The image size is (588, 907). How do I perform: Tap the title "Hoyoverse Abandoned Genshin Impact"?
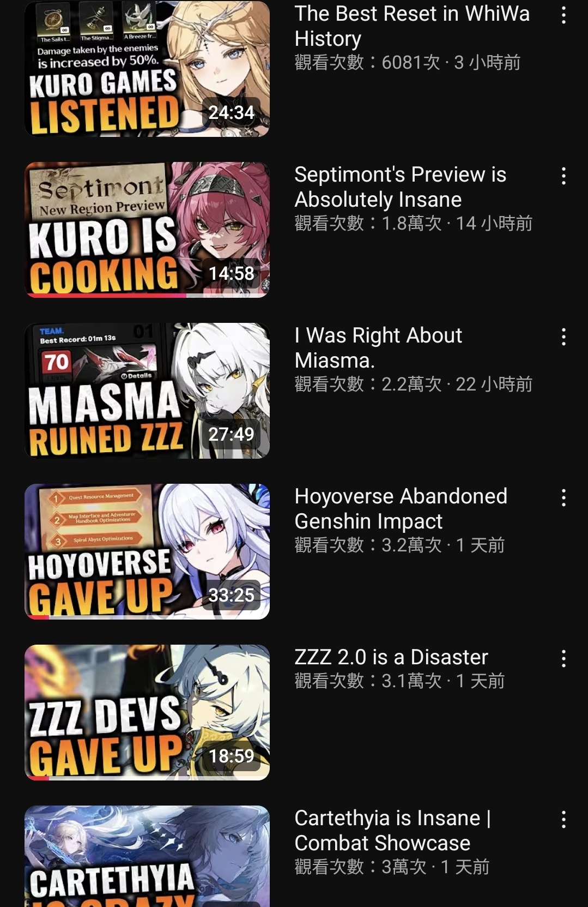click(x=401, y=509)
